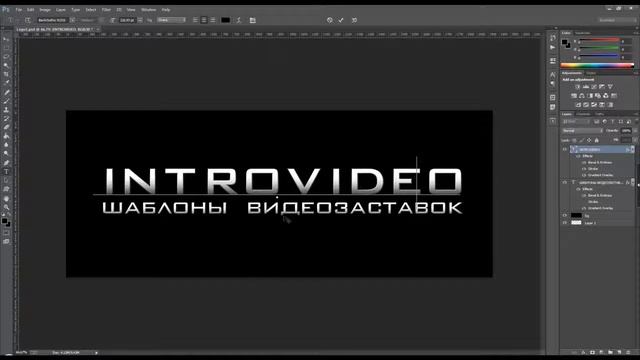Click the red channel slider
This screenshot has width=640, height=360.
click(599, 41)
